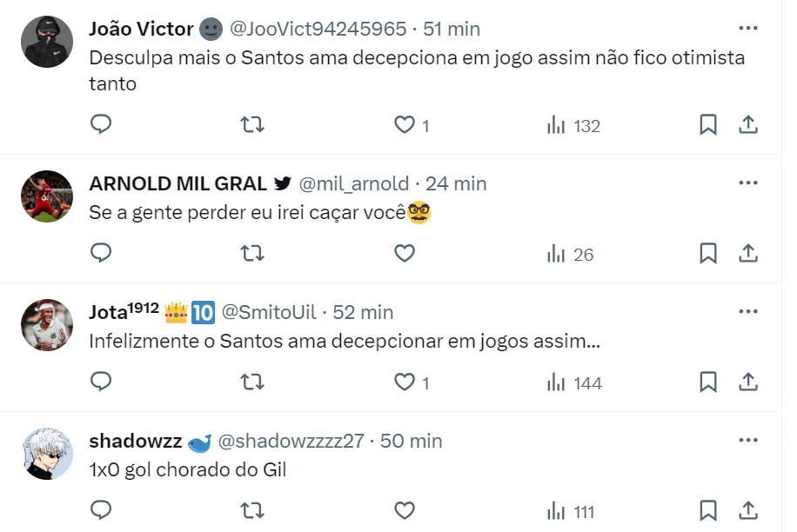Like João Victor's tweet
Image resolution: width=797 pixels, height=532 pixels.
pyautogui.click(x=405, y=125)
